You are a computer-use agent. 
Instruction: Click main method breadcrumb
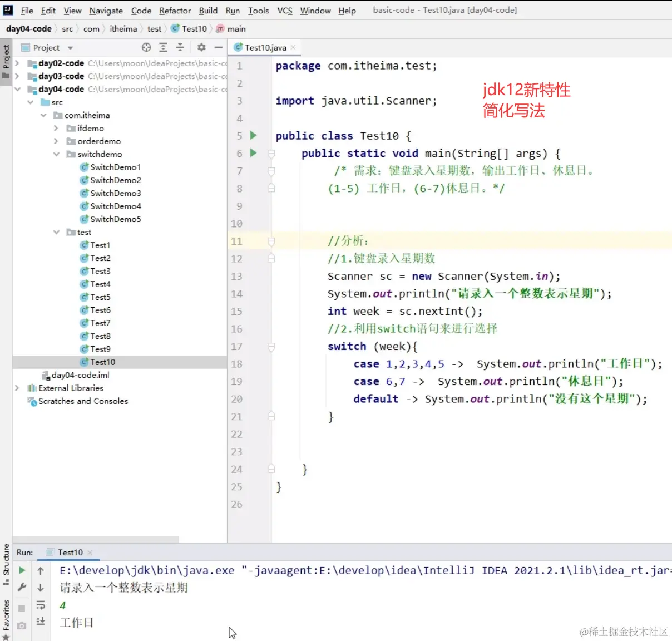(x=231, y=29)
